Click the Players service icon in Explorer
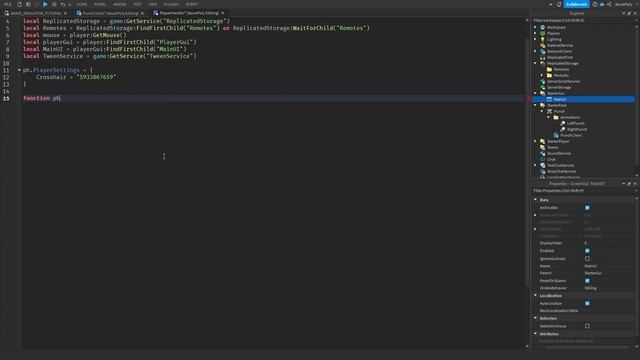 coord(542,33)
